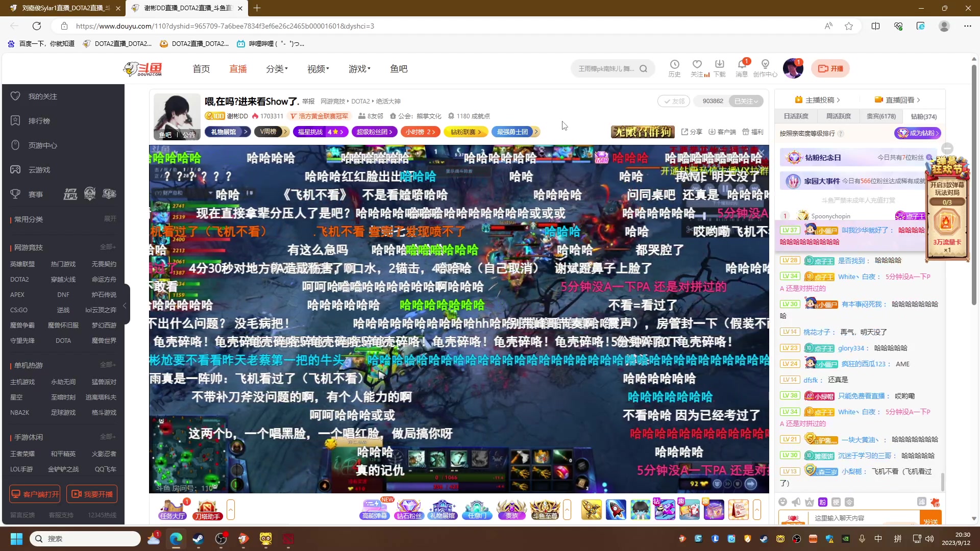Screen dimensions: 980x551
Task: Open the 历史 watch history
Action: click(675, 68)
